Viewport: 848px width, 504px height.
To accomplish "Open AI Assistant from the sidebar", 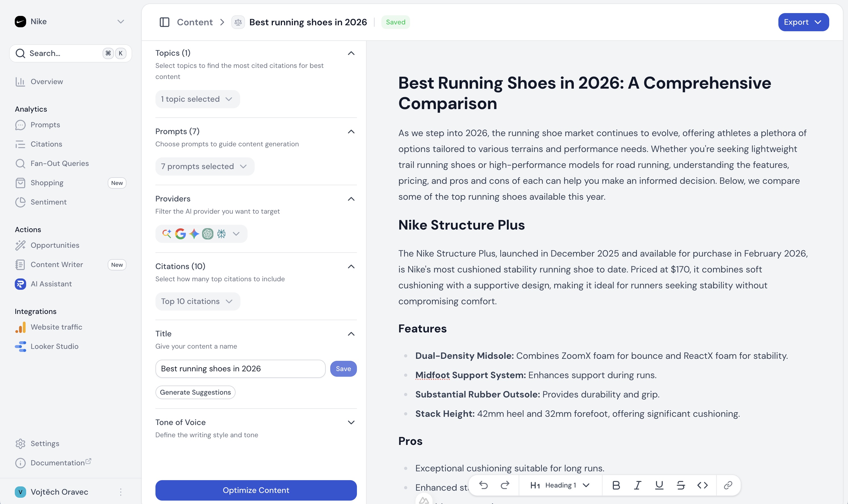I will 51,284.
